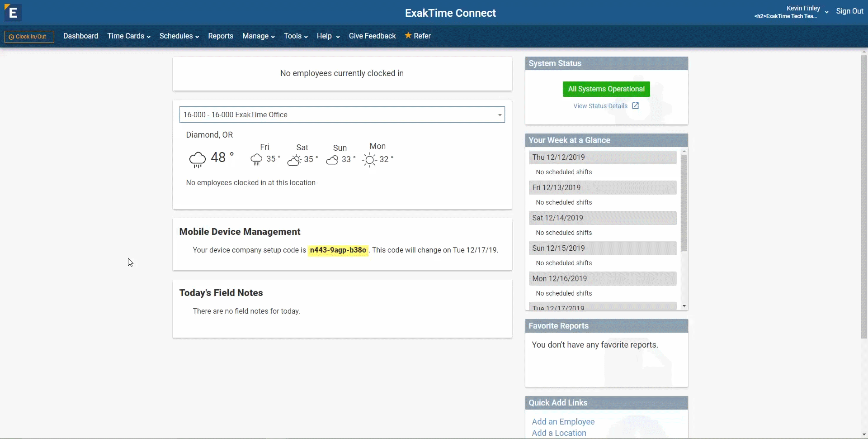Screen dimensions: 868x439
Task: Click the ExakTime E logo icon
Action: pyautogui.click(x=13, y=13)
